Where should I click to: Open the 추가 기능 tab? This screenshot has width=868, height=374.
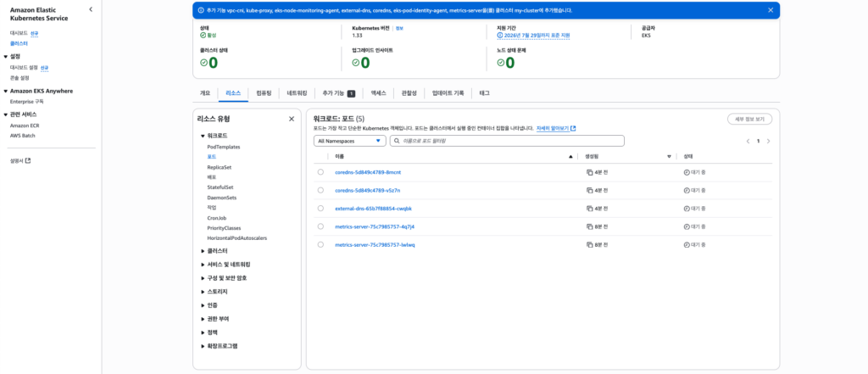tap(338, 92)
